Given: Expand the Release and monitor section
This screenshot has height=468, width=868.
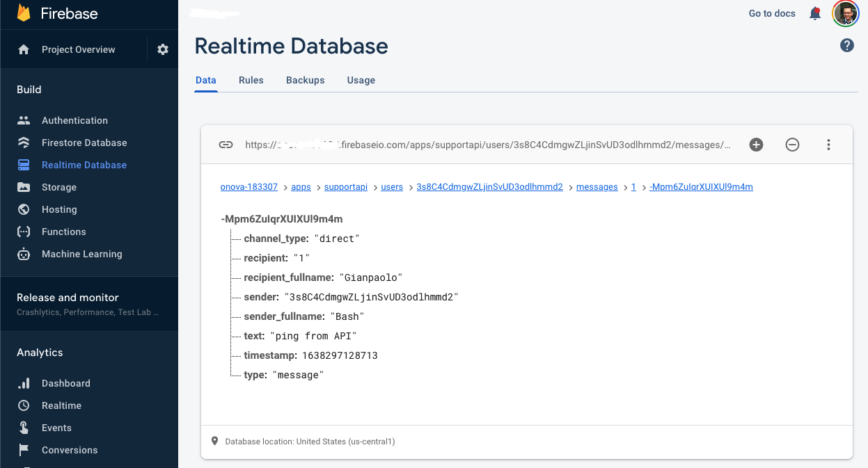Looking at the screenshot, I should coord(68,298).
